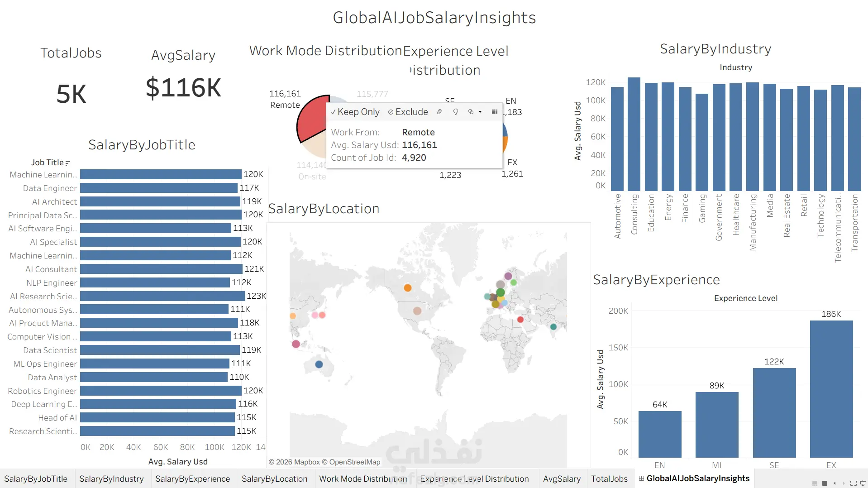Screen dimensions: 868x488
Task: Click the tan map dot over United States
Action: [417, 311]
